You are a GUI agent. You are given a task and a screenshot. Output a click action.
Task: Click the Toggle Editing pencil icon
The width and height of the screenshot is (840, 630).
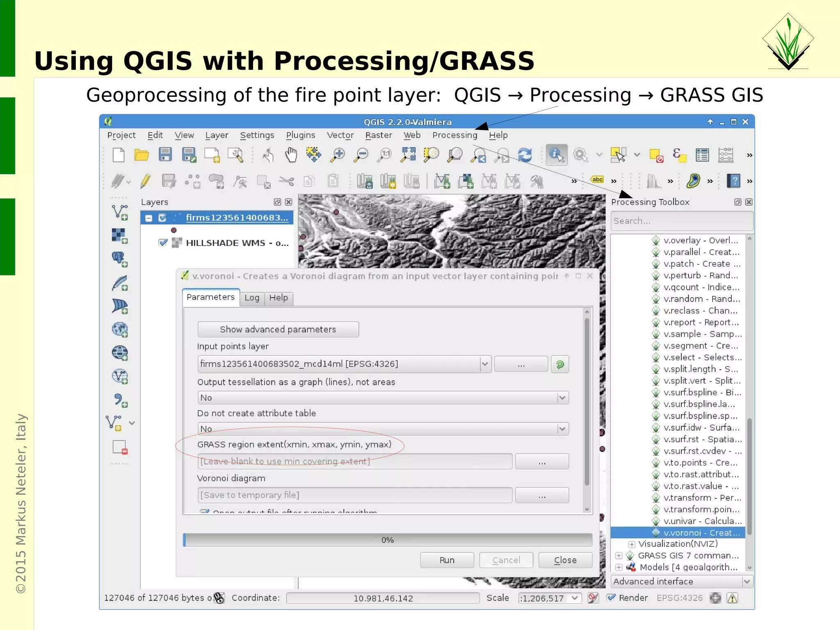coord(145,181)
